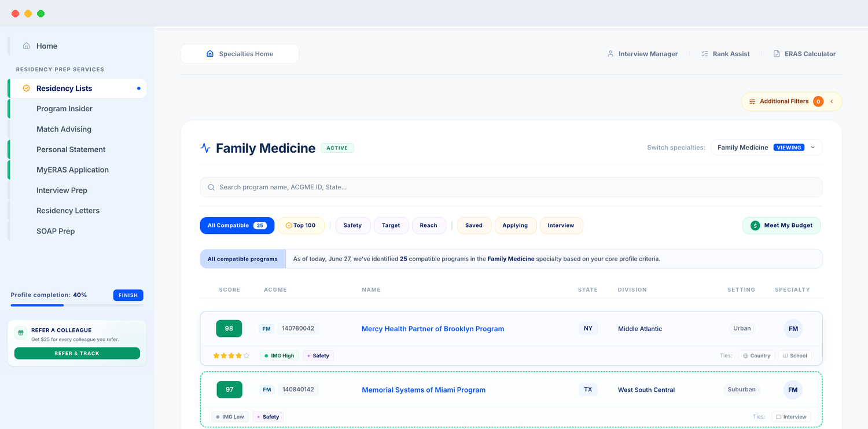
Task: Click the IMG High tag
Action: pyautogui.click(x=279, y=355)
